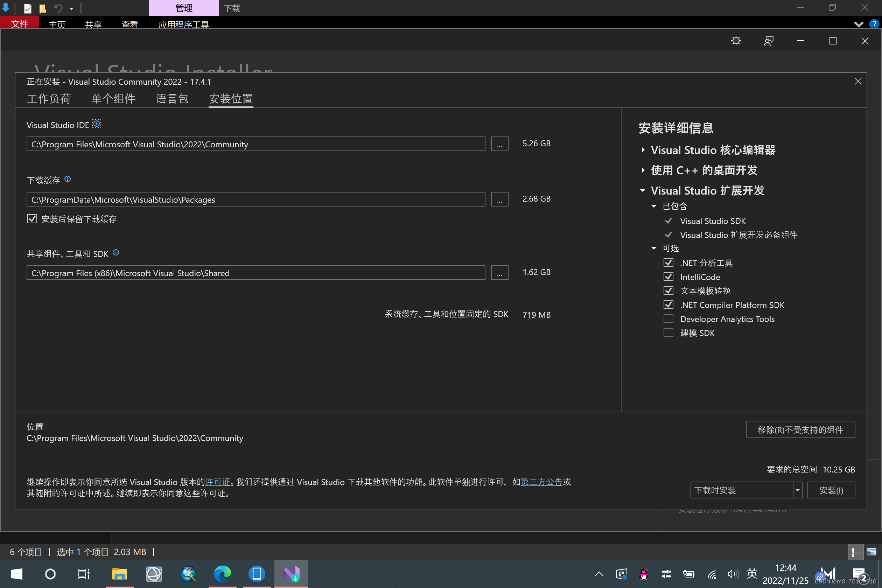This screenshot has width=882, height=588.
Task: Collapse Visual Studio 扩展开发 section
Action: [643, 190]
